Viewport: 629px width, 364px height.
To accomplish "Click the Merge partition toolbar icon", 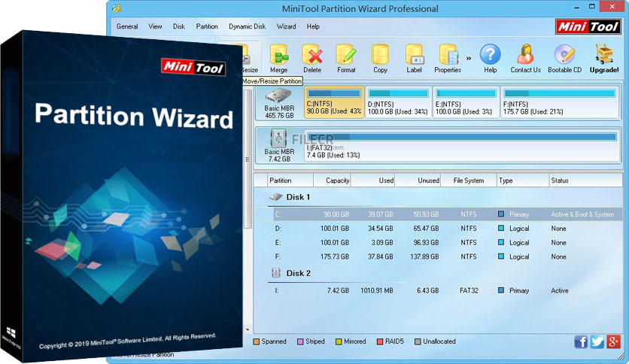I will 278,54.
